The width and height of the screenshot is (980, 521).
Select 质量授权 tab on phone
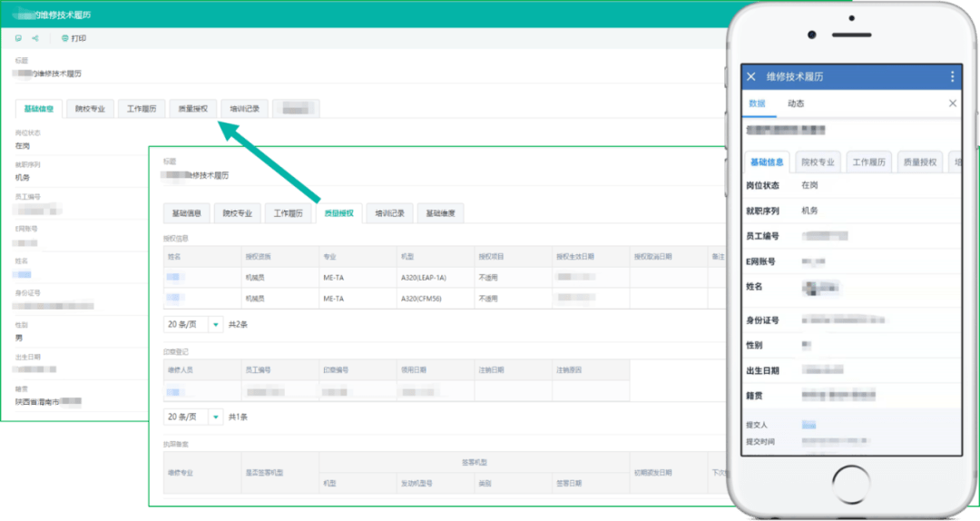point(920,162)
